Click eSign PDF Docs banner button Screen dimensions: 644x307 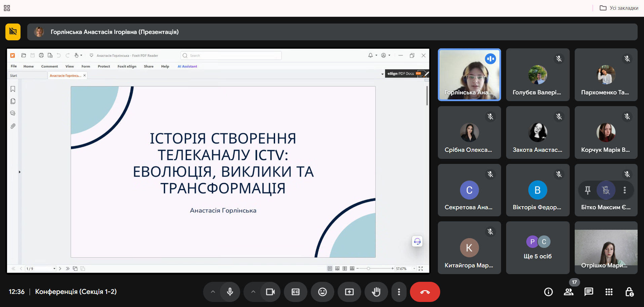(x=407, y=74)
